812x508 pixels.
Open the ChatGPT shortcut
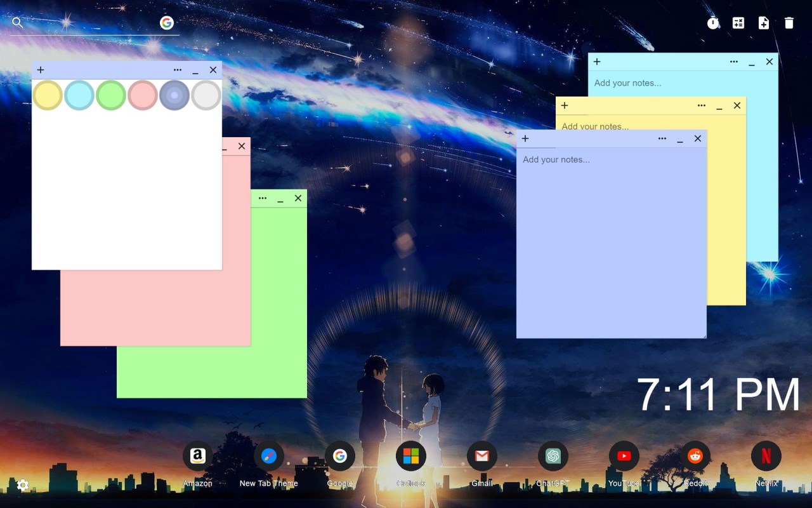(553, 456)
